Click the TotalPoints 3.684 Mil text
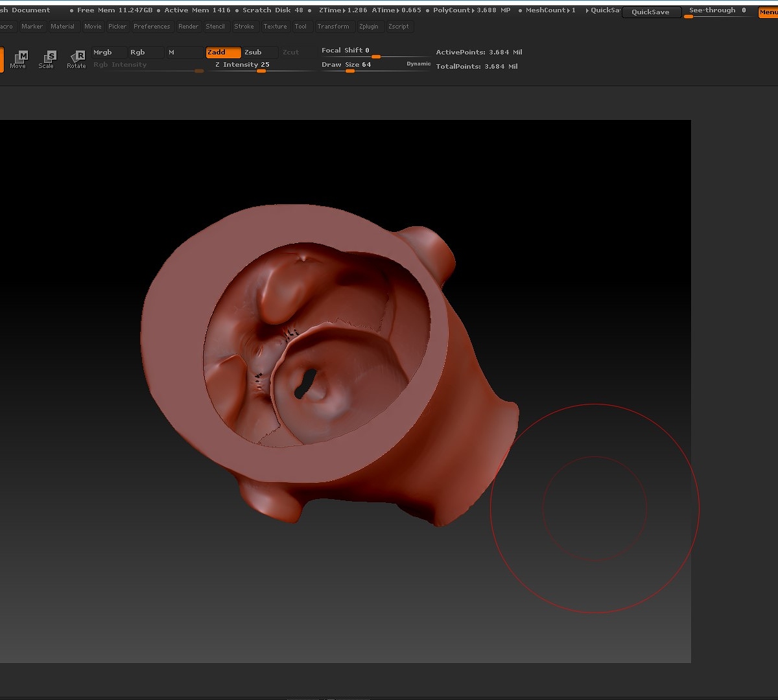 coord(477,67)
